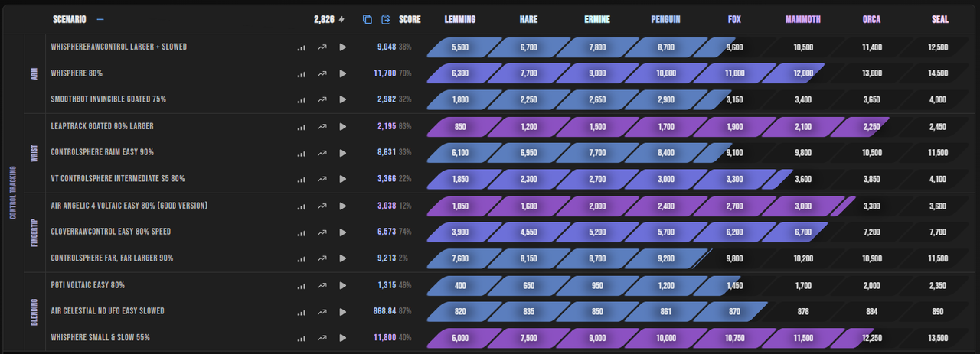980x354 pixels.
Task: Play the Controlsphere rAim Easy 90% scenario
Action: [x=343, y=152]
